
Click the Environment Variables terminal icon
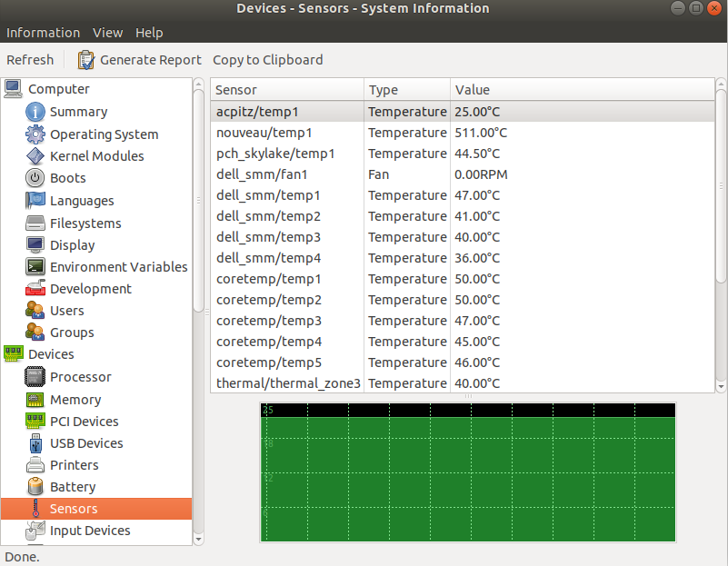coord(35,267)
